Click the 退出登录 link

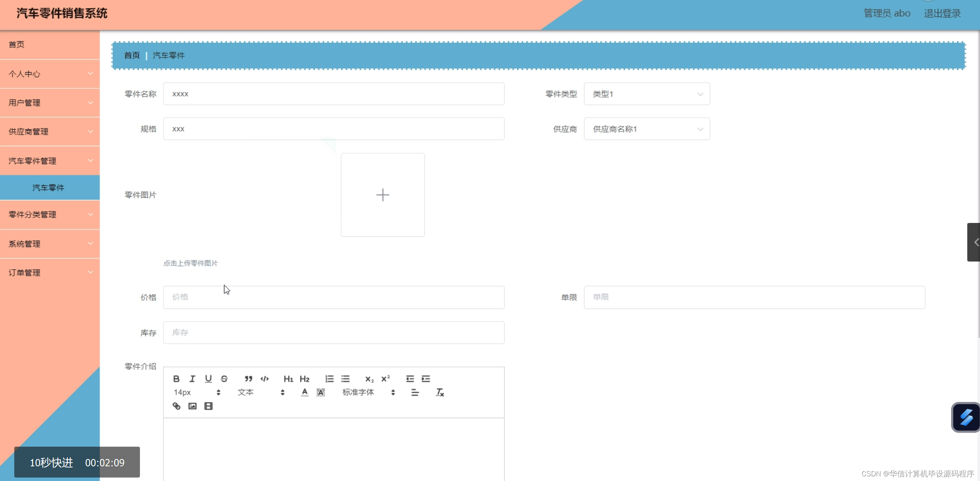pyautogui.click(x=942, y=14)
